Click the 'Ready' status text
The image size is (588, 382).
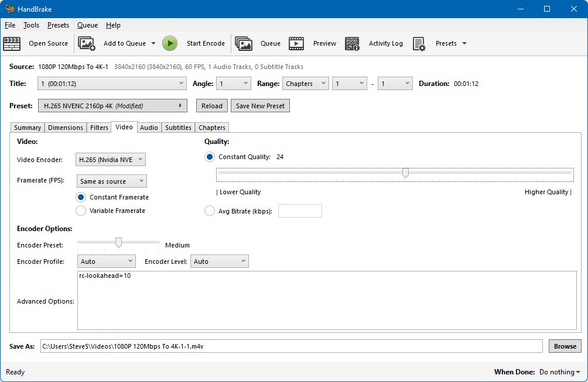[15, 372]
